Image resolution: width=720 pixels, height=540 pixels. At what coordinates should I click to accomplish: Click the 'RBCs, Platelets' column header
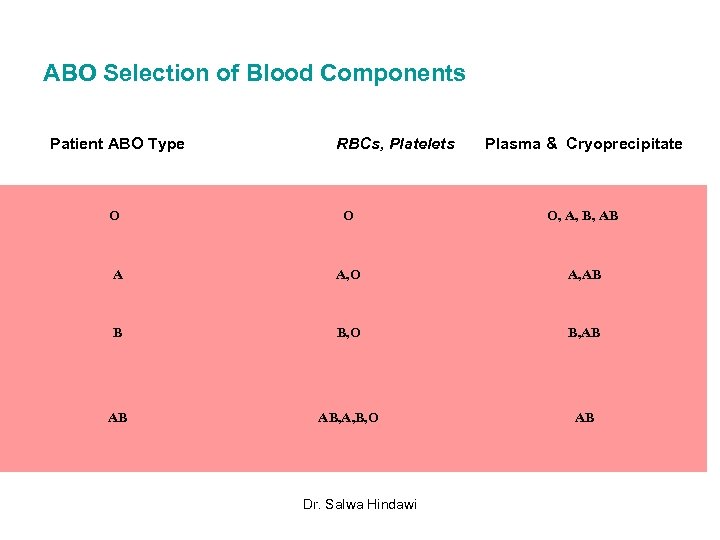(395, 144)
